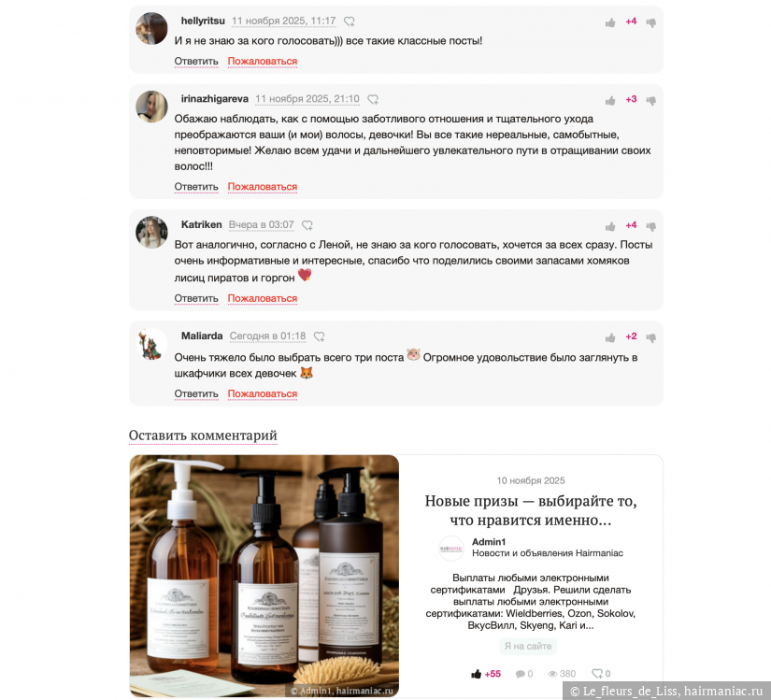Like hellyritsu's comment with thumbs up

[x=610, y=22]
